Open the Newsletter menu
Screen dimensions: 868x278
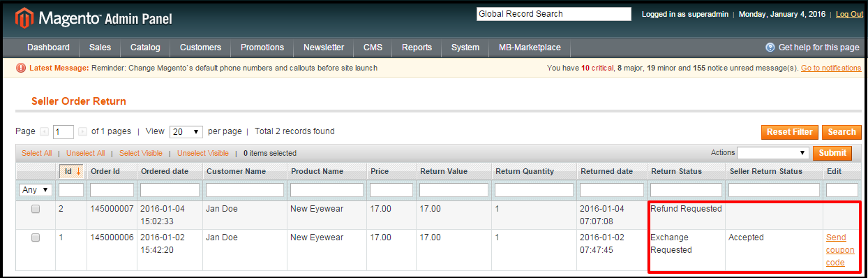point(324,47)
